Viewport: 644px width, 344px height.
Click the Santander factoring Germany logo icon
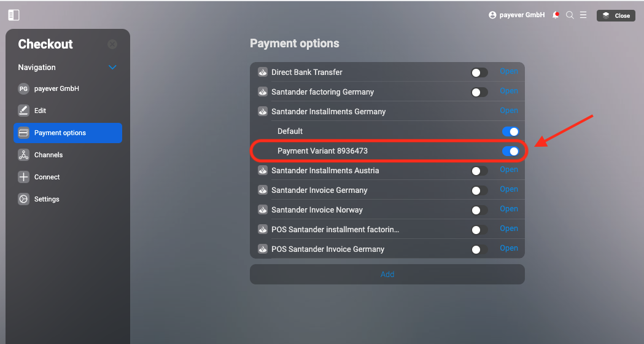pos(263,92)
